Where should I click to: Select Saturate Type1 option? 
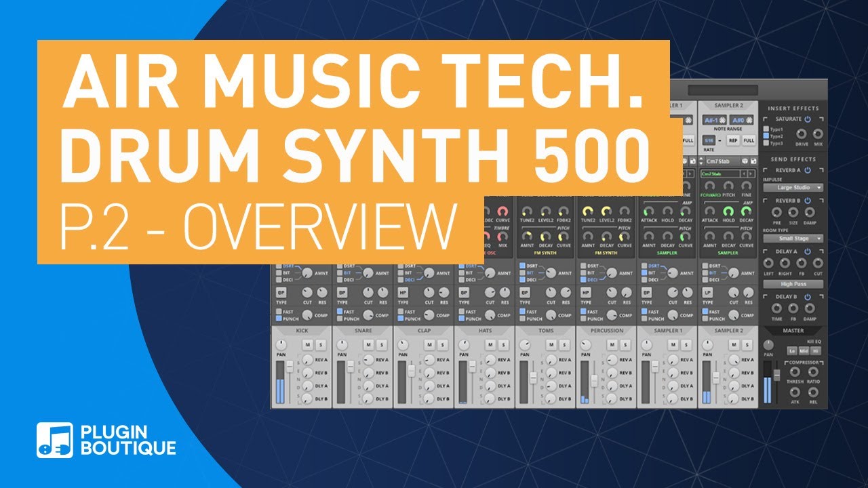766,129
